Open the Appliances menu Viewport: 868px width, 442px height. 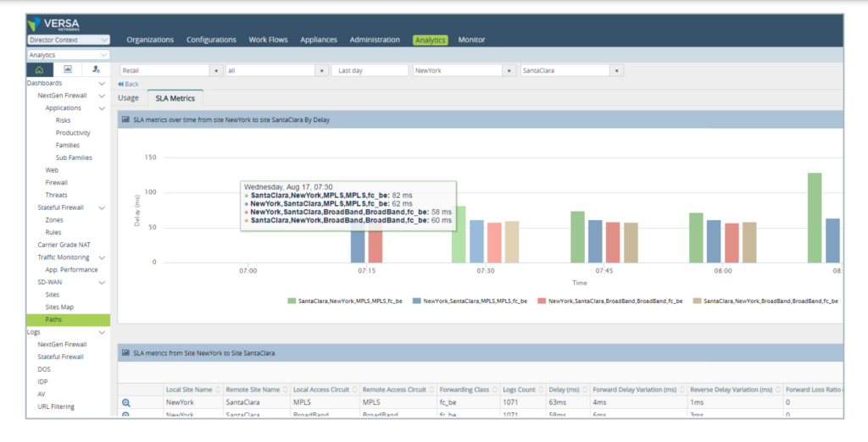(319, 40)
